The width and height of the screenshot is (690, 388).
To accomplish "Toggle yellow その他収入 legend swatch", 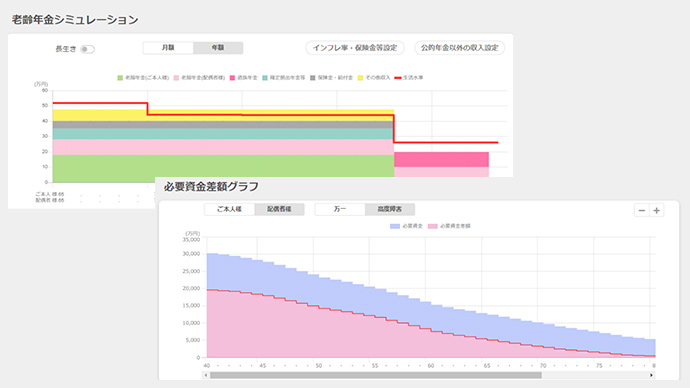I will coord(360,78).
